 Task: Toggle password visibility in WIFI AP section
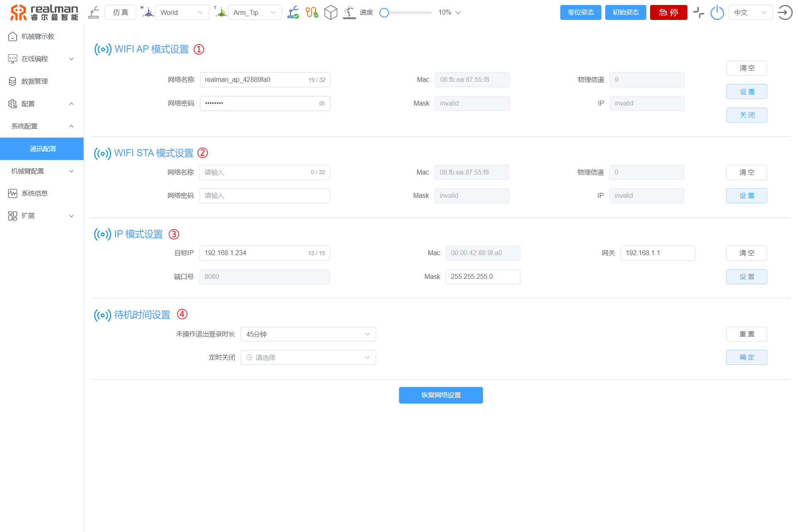pos(320,103)
